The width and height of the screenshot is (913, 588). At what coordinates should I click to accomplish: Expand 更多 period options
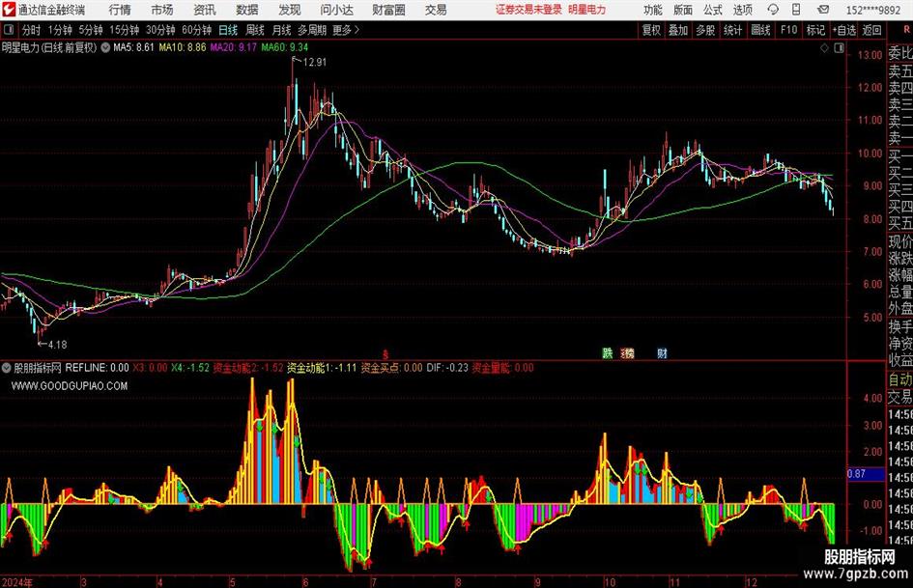pos(346,30)
